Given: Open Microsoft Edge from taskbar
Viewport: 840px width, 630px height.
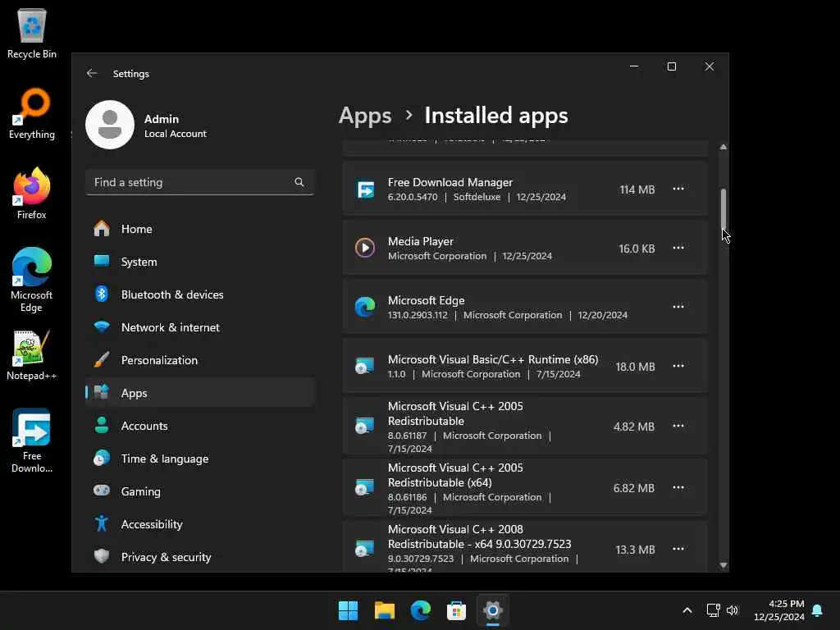Looking at the screenshot, I should click(x=421, y=610).
